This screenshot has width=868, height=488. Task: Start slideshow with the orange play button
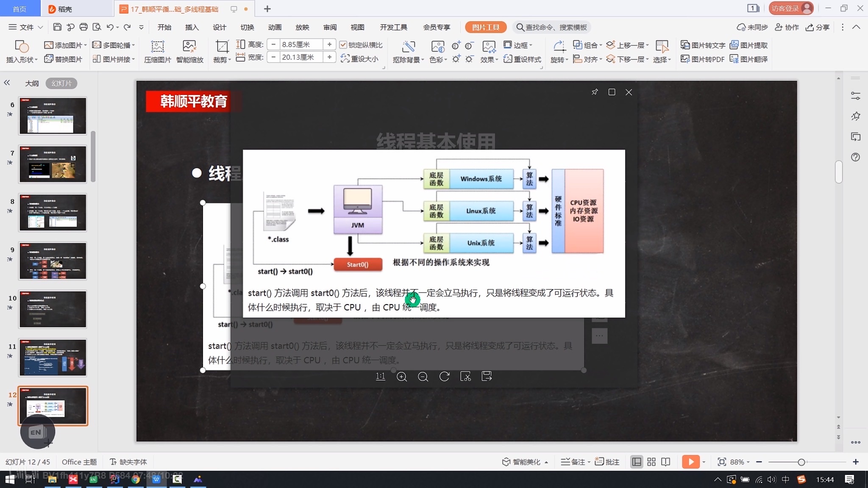pyautogui.click(x=690, y=462)
